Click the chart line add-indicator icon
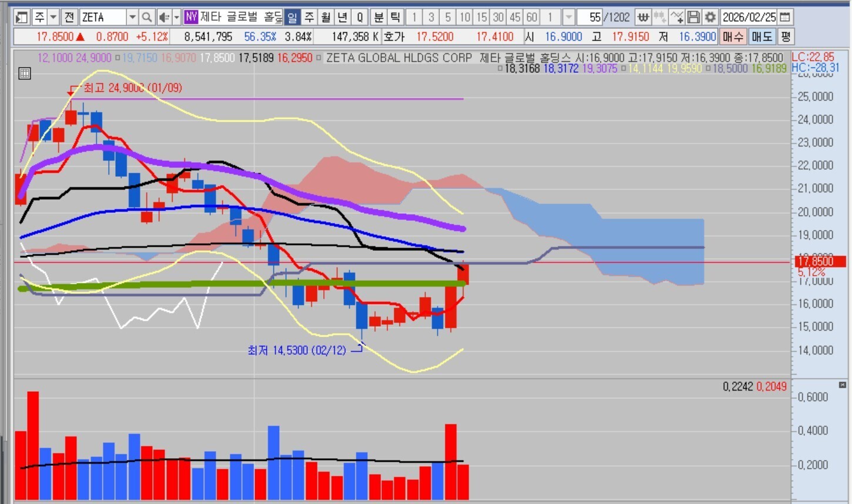 coord(677,17)
